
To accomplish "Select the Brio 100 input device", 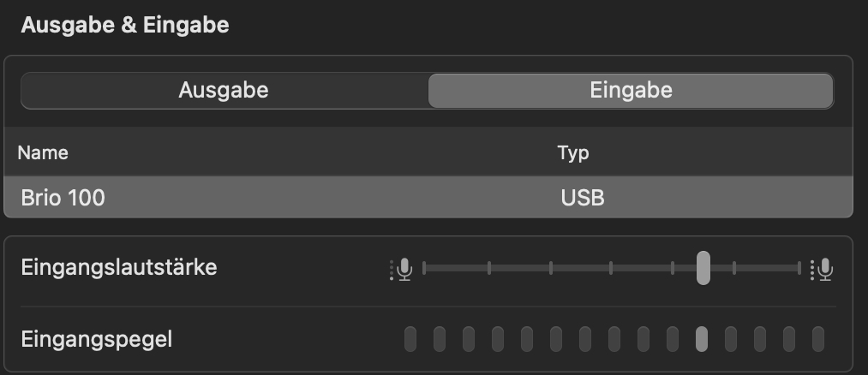I will [x=63, y=198].
